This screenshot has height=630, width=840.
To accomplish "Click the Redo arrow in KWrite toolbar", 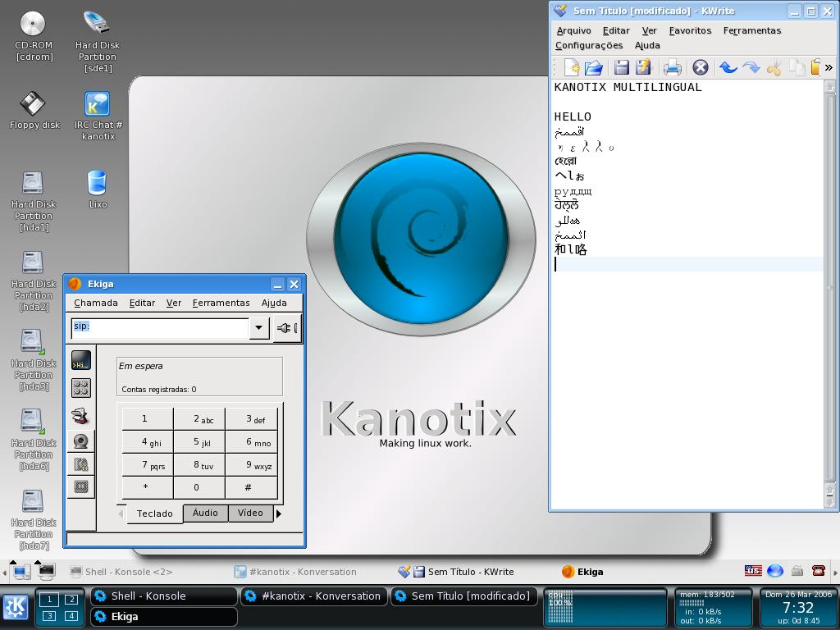I will pos(751,67).
